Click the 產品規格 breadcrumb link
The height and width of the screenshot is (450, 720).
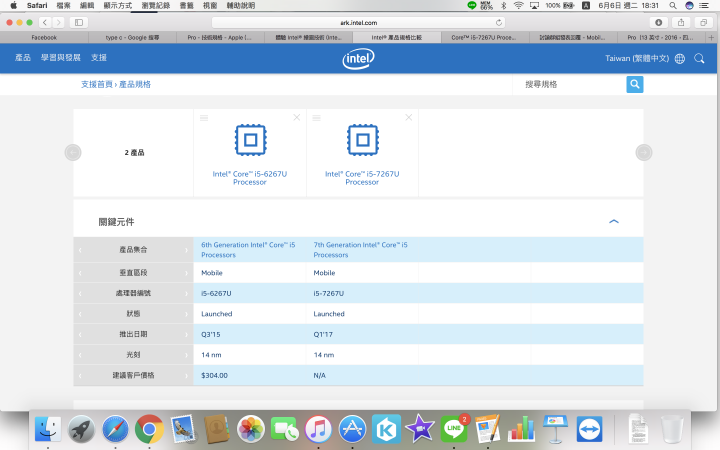(135, 84)
